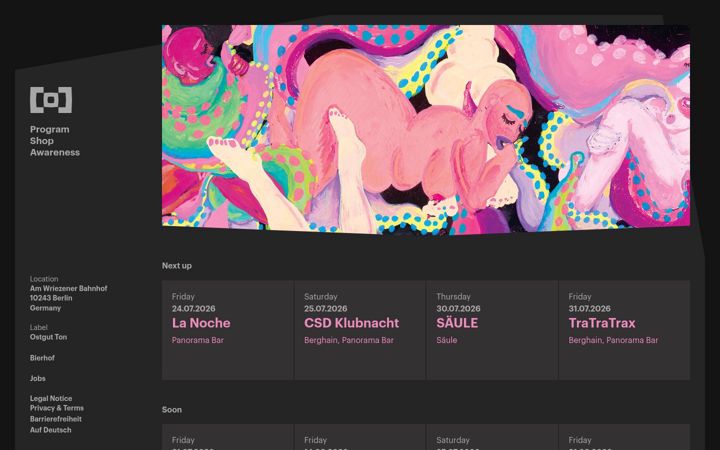Click the Ostgut Ton label link
Image resolution: width=720 pixels, height=450 pixels.
48,337
